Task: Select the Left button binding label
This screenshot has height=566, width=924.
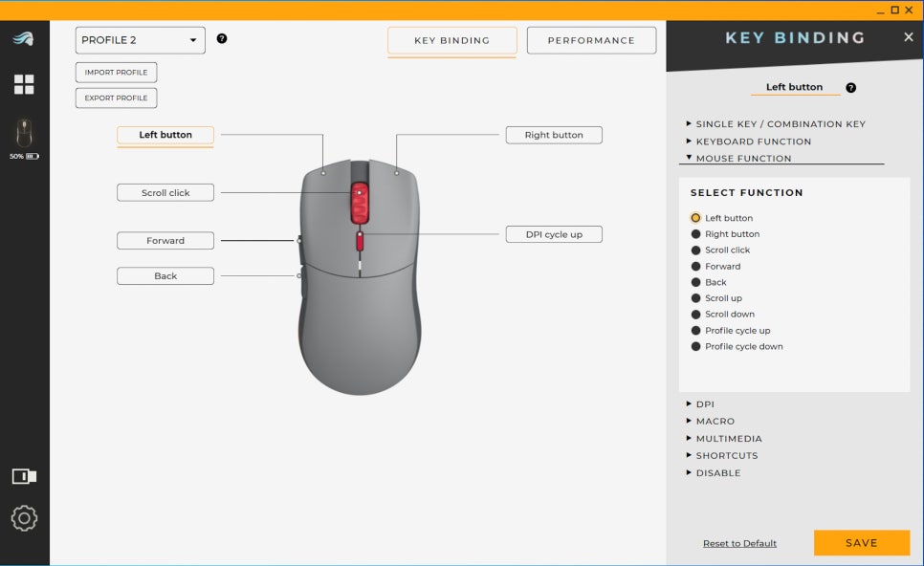Action: tap(165, 135)
